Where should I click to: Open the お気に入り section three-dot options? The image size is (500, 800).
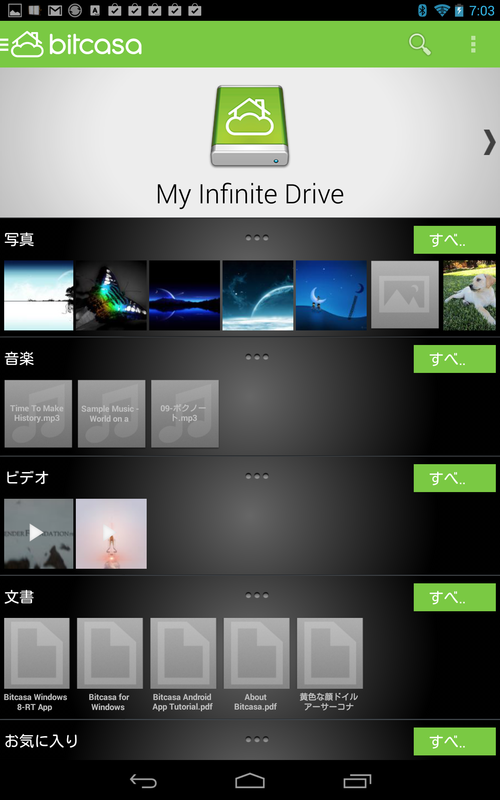tap(257, 739)
